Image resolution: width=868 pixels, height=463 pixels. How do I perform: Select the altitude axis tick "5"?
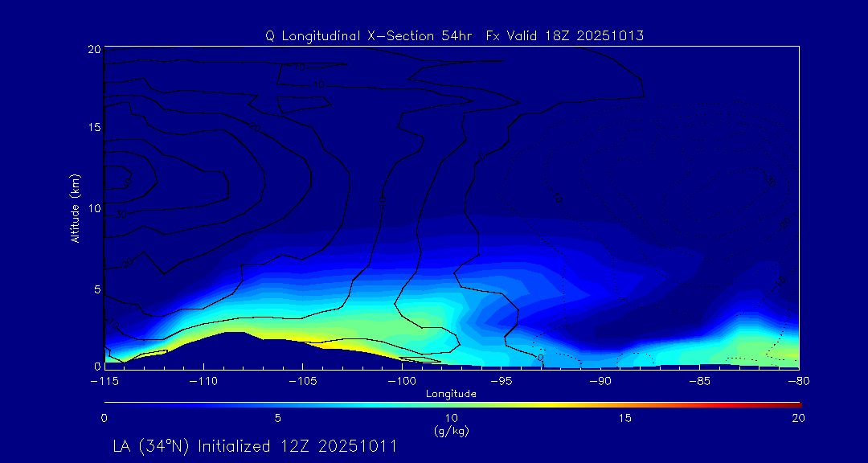97,289
